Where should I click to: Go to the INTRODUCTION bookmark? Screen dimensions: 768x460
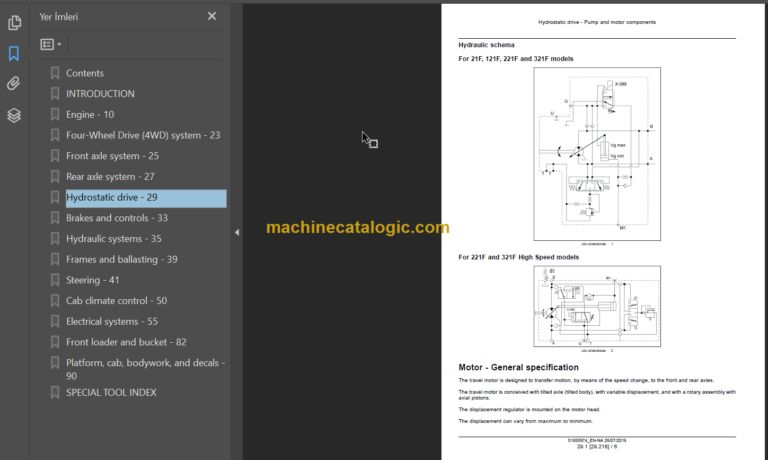pyautogui.click(x=100, y=94)
